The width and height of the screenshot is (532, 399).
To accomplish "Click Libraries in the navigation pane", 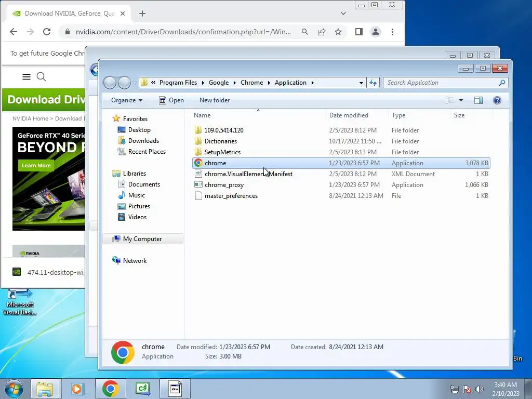I will tap(135, 174).
